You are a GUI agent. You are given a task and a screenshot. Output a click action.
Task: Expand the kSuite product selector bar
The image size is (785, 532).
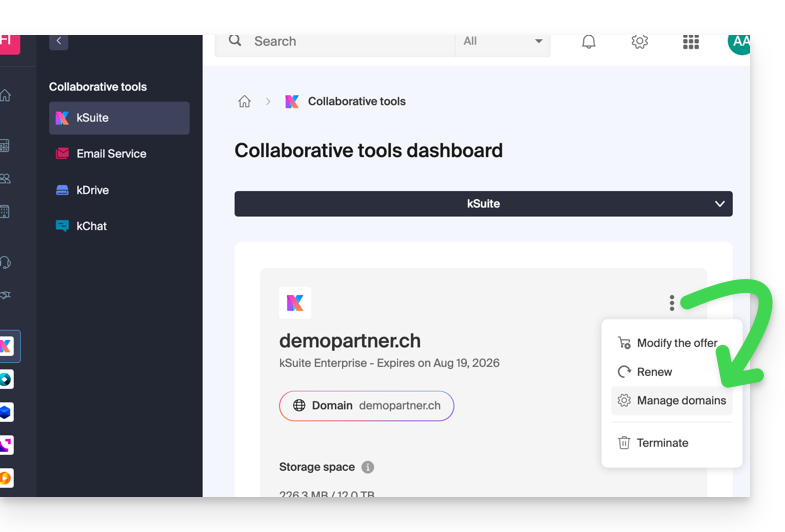483,203
